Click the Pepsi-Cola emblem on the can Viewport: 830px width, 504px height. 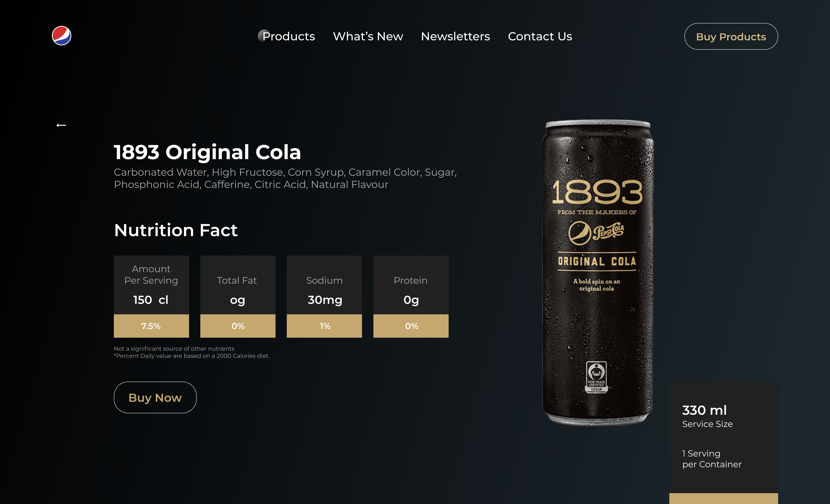click(x=596, y=232)
